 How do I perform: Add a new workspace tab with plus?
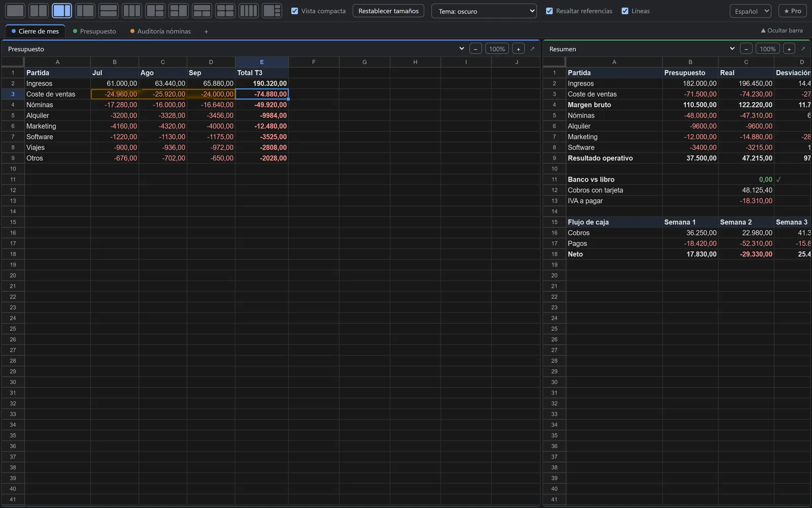tap(206, 31)
